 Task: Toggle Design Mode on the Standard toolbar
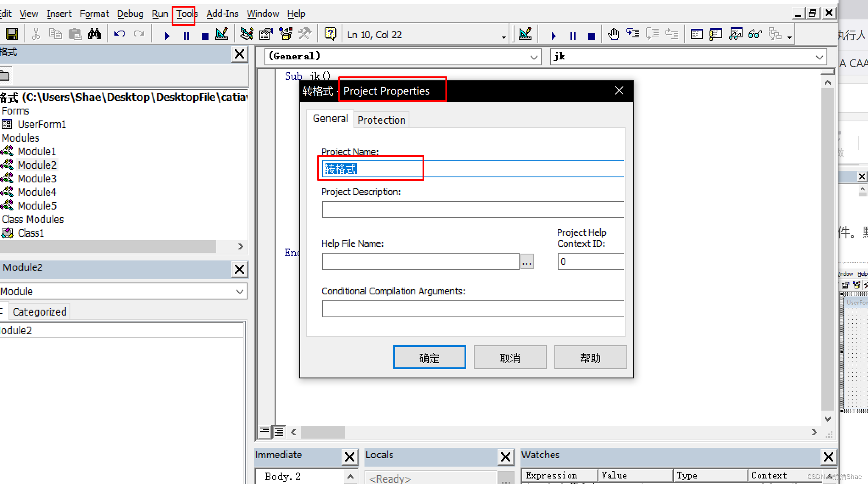pyautogui.click(x=222, y=34)
